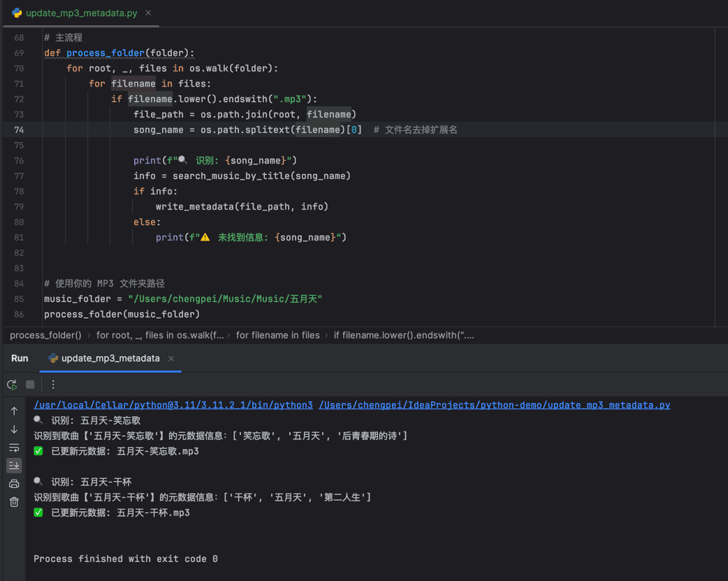The image size is (728, 581).
Task: Click the magnifier emoji beside '识别: 五月天-笑忘歌'
Action: tap(38, 420)
